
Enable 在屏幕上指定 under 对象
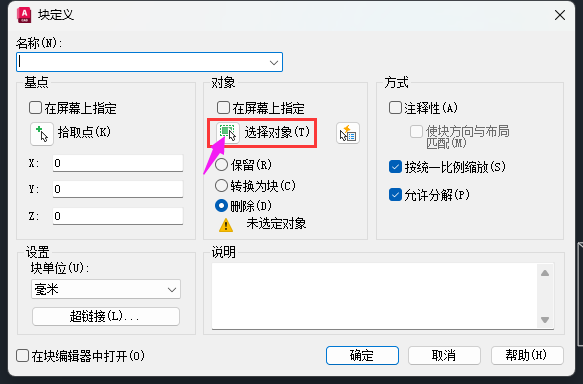(223, 108)
